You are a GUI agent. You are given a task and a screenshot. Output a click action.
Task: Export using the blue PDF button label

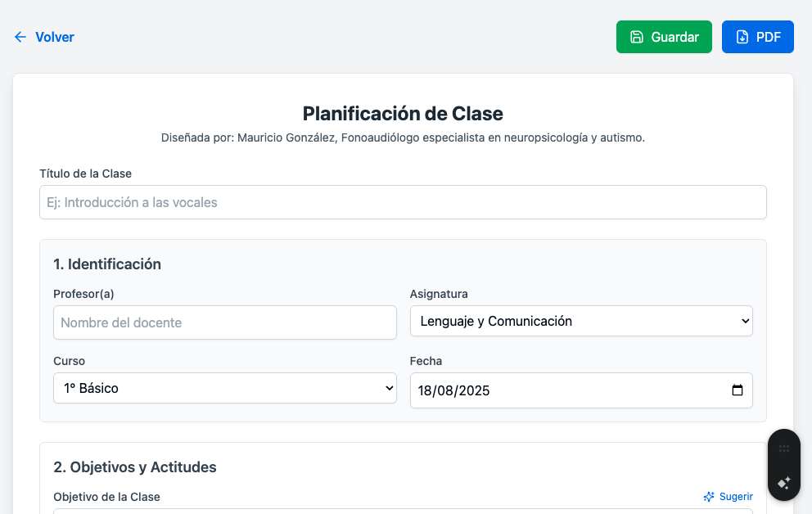click(x=768, y=37)
